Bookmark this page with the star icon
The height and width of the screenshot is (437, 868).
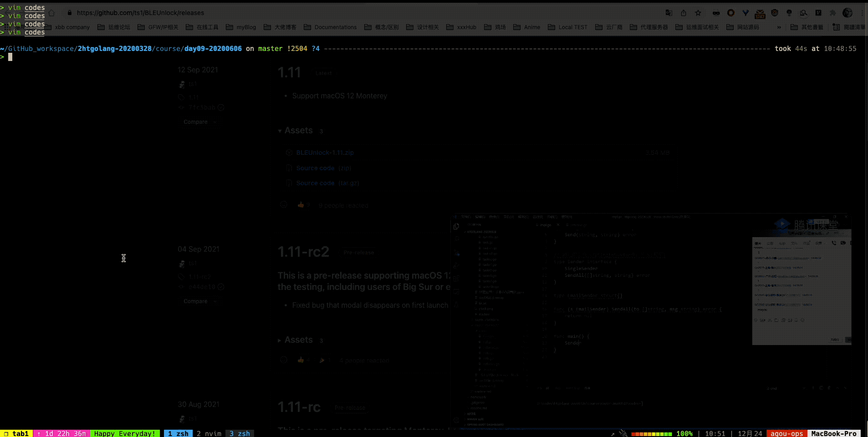click(x=698, y=13)
